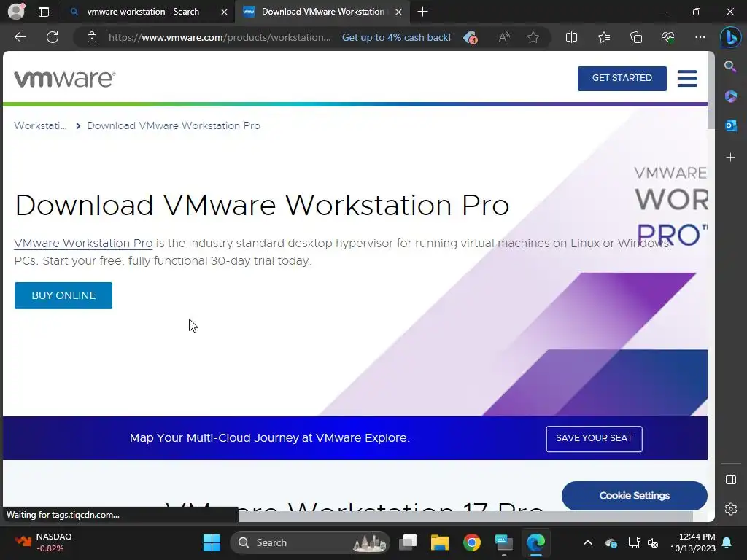The image size is (747, 560).
Task: Open the VMware hamburger menu
Action: coord(687,79)
